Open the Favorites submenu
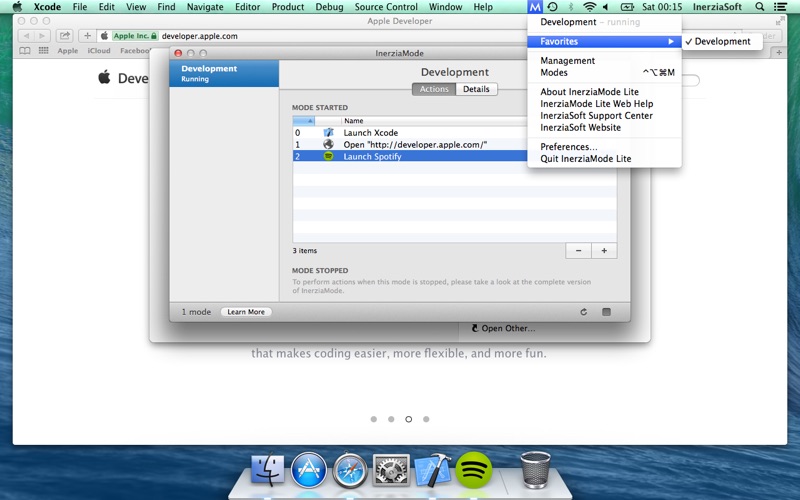 coord(605,41)
